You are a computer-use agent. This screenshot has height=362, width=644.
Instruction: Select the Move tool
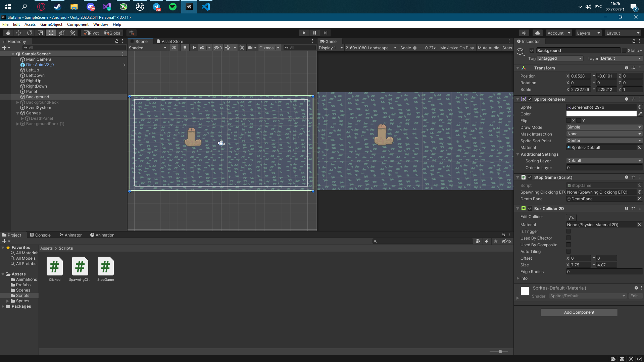19,33
